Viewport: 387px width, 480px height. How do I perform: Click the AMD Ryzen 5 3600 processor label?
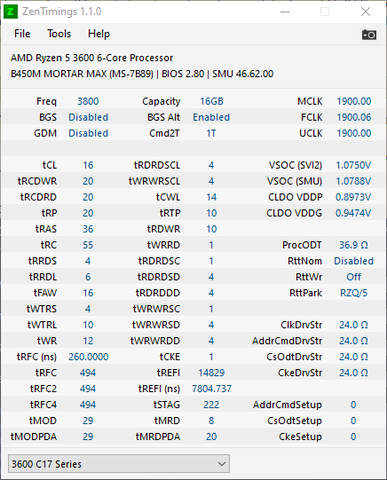tap(92, 58)
